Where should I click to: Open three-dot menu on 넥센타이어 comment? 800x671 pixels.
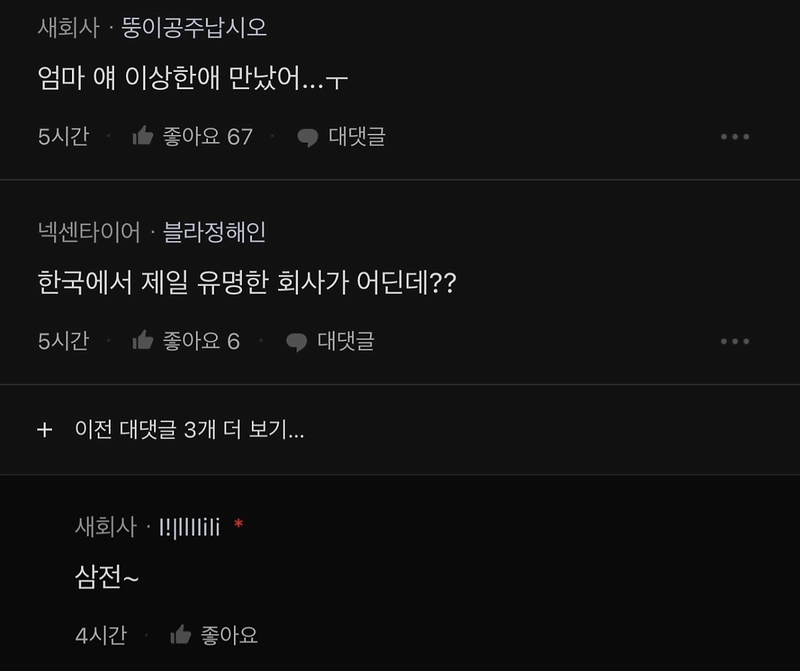(735, 341)
